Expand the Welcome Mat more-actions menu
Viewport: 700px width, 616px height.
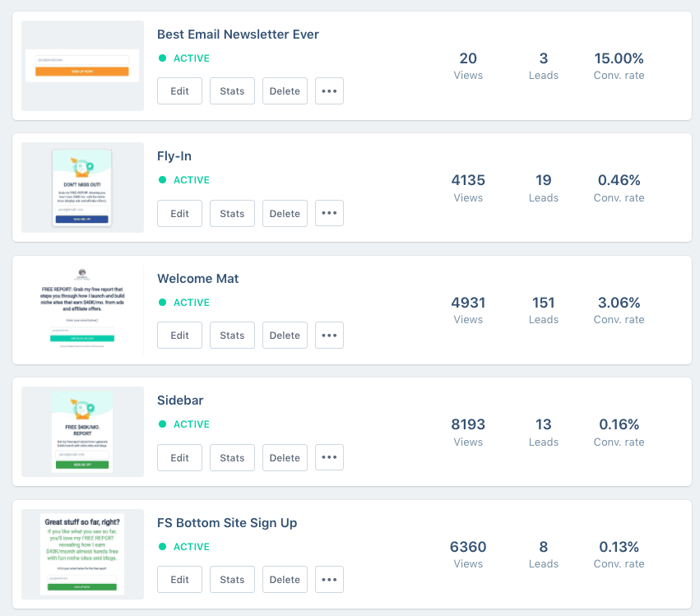(x=329, y=336)
